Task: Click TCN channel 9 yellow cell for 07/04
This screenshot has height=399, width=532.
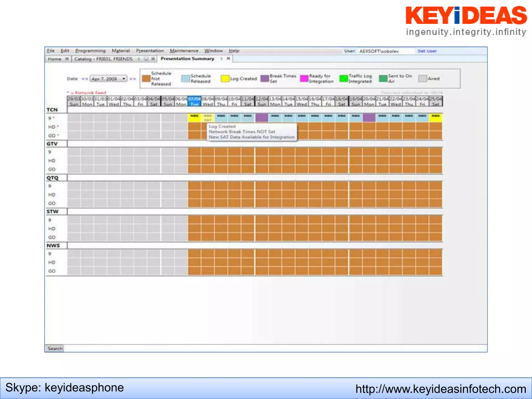Action: pyautogui.click(x=194, y=118)
